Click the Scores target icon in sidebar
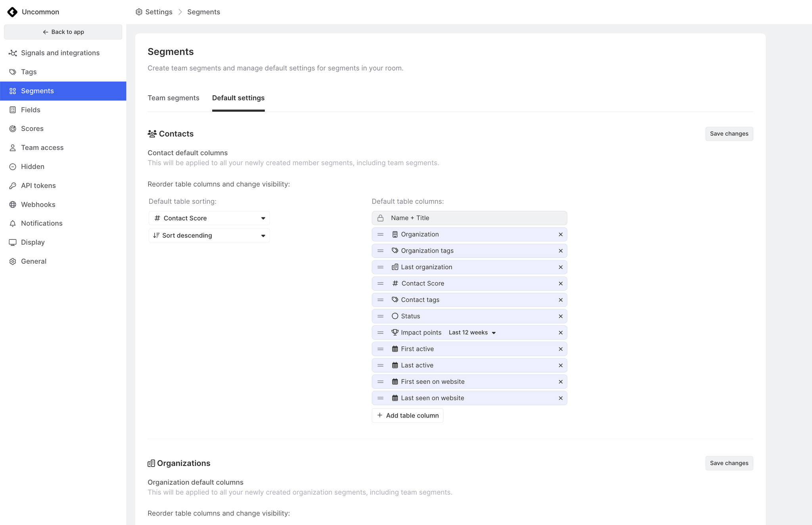This screenshot has height=525, width=812. (13, 129)
